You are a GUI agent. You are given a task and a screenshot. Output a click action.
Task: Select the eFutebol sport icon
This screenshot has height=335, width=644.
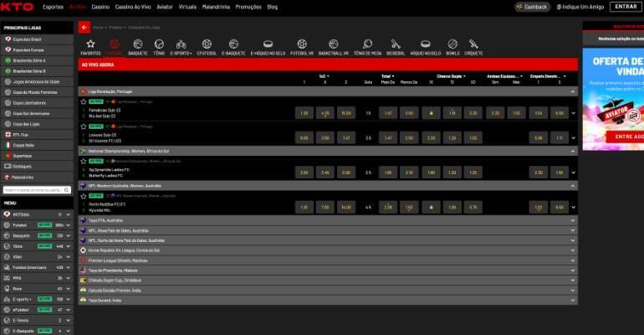pyautogui.click(x=207, y=47)
